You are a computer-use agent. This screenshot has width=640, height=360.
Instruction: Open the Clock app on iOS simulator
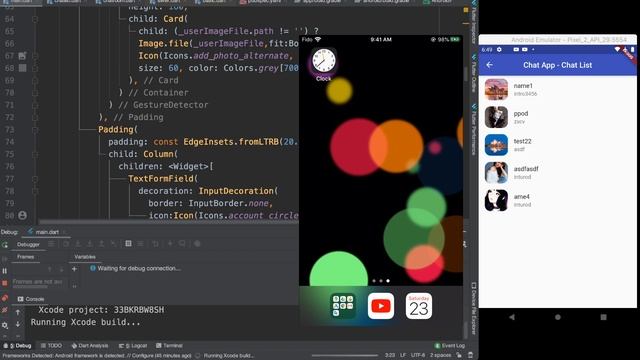(324, 61)
